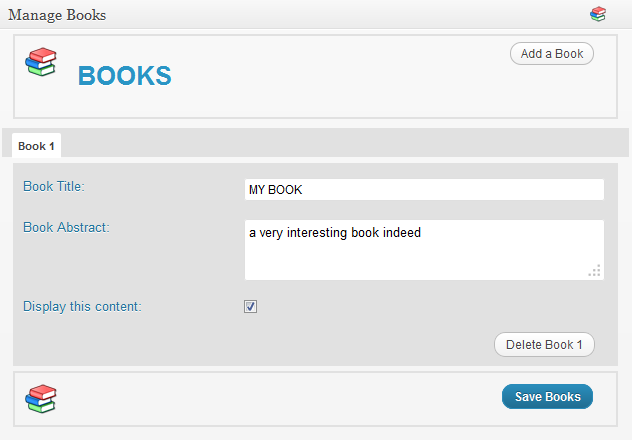Click the books icon left of Save Books
The height and width of the screenshot is (440, 632).
[x=41, y=398]
